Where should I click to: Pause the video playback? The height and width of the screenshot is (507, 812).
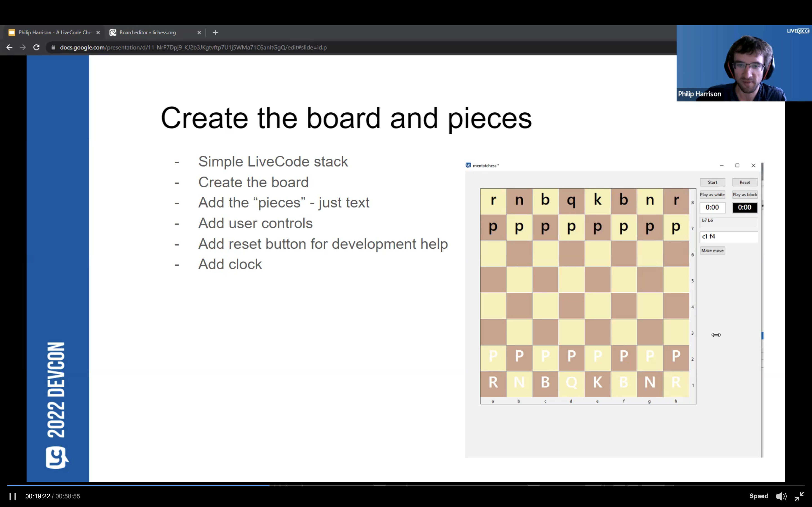12,496
